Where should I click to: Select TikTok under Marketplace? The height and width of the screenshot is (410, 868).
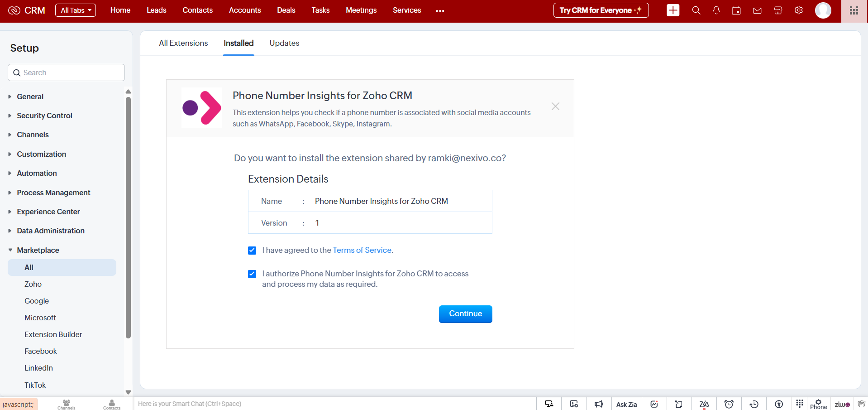click(35, 385)
